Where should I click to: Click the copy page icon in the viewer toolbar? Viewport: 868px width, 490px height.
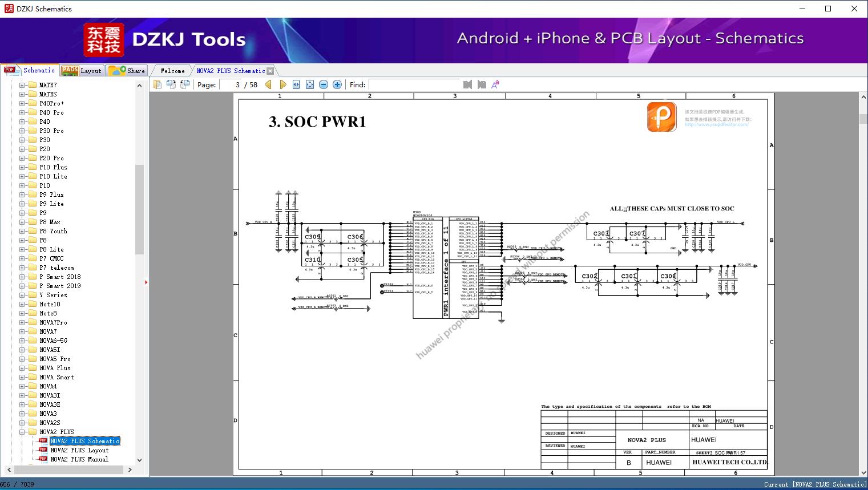tap(157, 84)
